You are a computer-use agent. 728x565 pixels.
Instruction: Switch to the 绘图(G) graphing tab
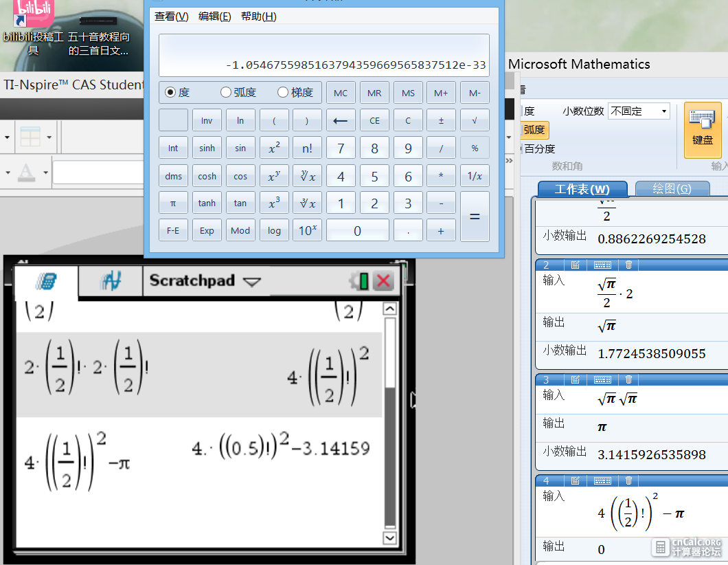click(672, 188)
